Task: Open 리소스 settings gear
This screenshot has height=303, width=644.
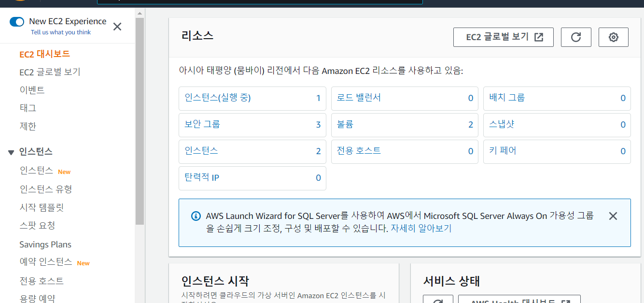Action: pos(614,37)
